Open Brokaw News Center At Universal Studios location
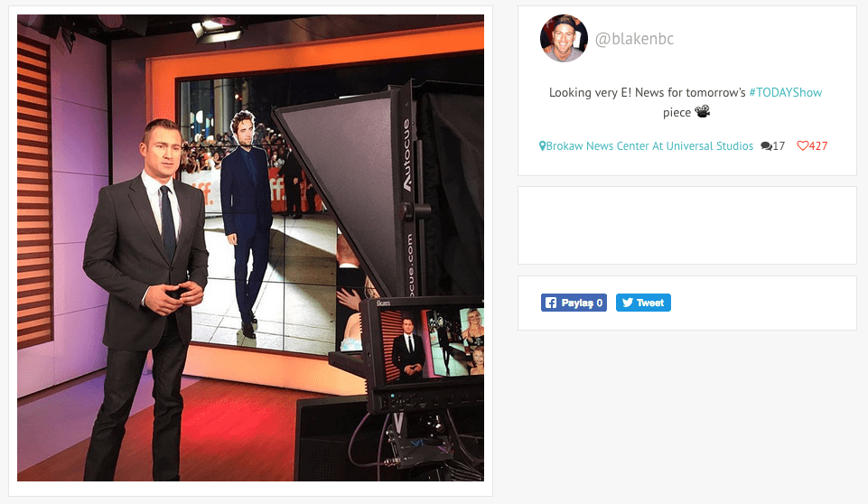Screen dimensions: 868x504 pyautogui.click(x=649, y=146)
